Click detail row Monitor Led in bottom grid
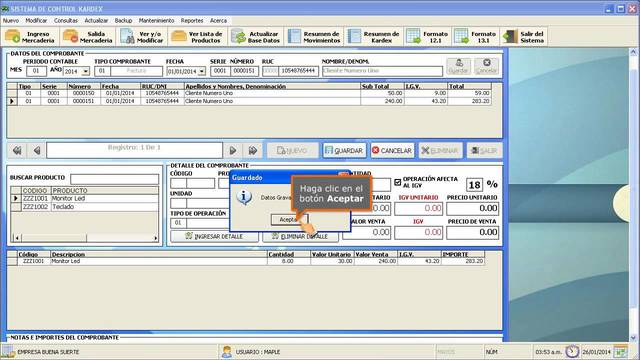The height and width of the screenshot is (360, 640). (246, 261)
